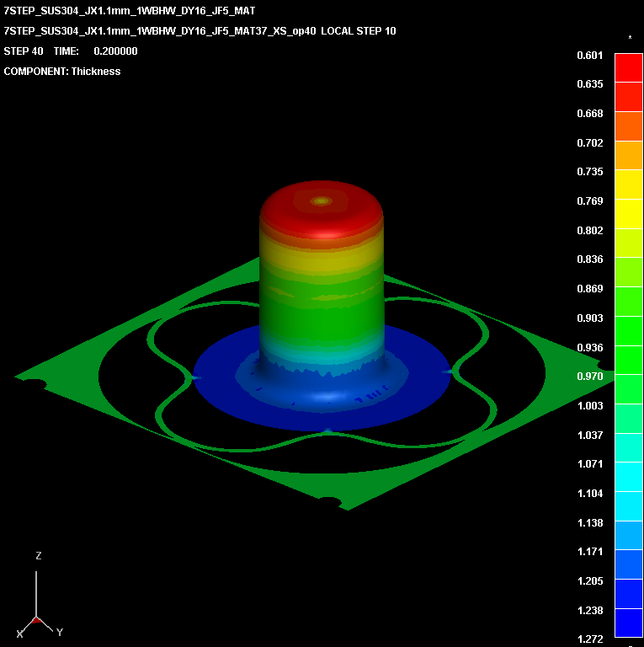This screenshot has width=644, height=647.
Task: Select cyan legend band between 1.071 and 1.104
Action: point(629,477)
